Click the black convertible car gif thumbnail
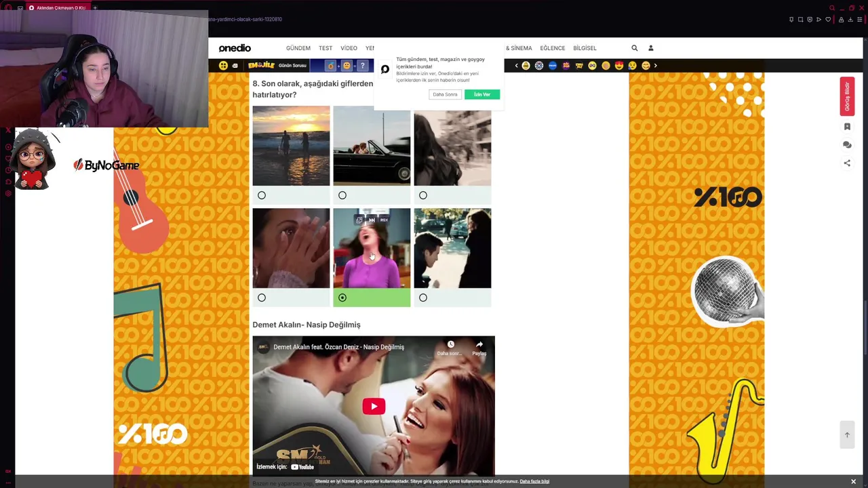The width and height of the screenshot is (868, 488). (372, 146)
